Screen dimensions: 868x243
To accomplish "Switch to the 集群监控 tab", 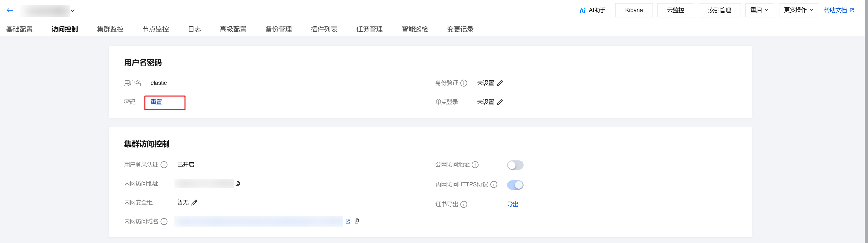I will pos(110,29).
